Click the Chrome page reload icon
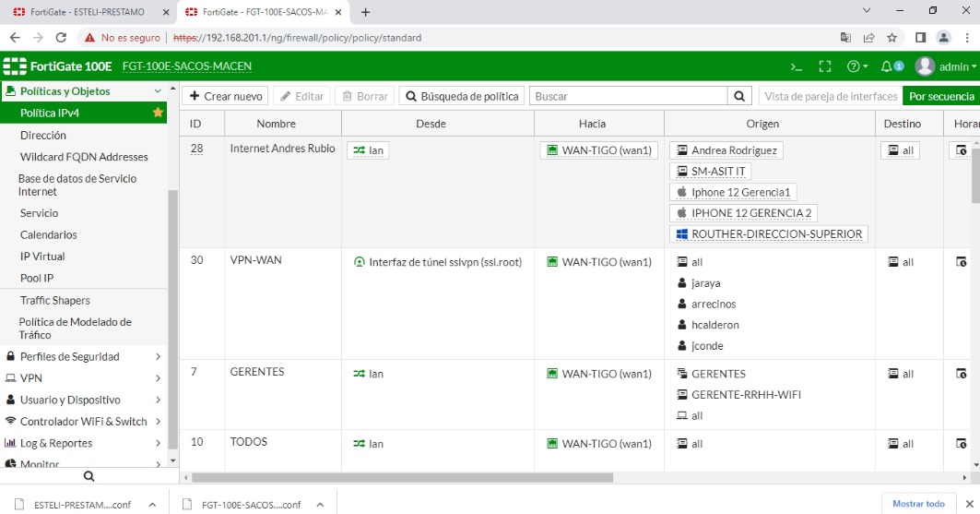The image size is (980, 514). (61, 38)
